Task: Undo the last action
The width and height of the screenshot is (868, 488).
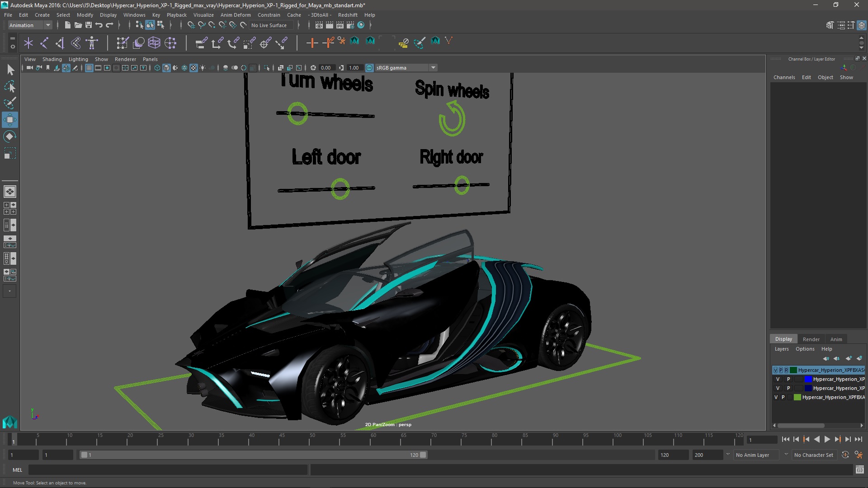Action: (99, 25)
